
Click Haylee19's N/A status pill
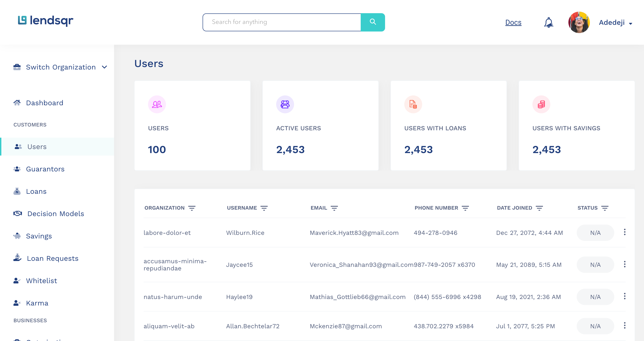pos(595,297)
